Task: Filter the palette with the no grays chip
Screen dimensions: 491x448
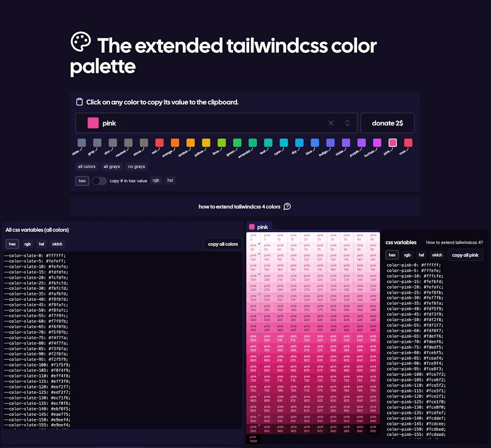Action: [x=137, y=167]
